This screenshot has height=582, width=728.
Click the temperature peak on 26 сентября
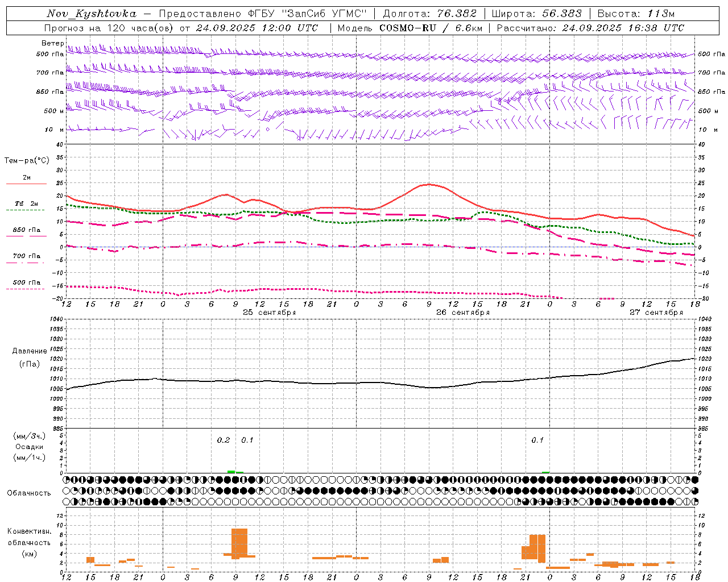click(x=429, y=184)
